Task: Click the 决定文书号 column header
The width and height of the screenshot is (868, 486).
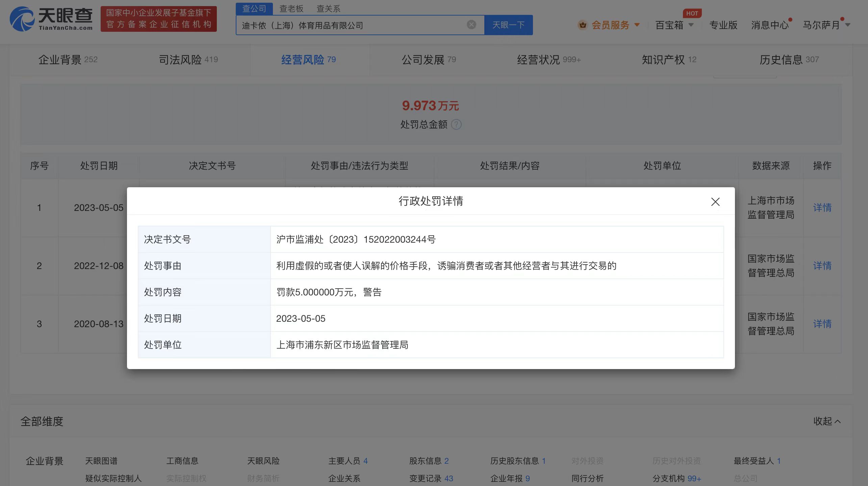Action: 212,166
